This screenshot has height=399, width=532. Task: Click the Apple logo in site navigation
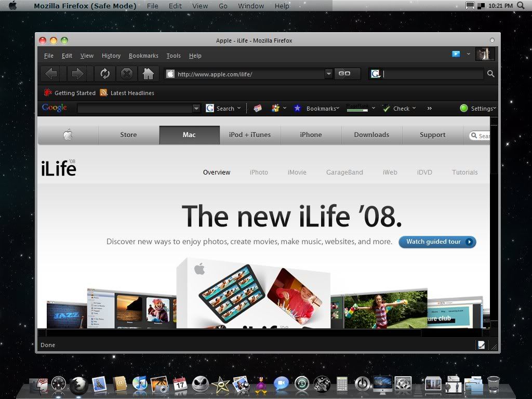(68, 135)
